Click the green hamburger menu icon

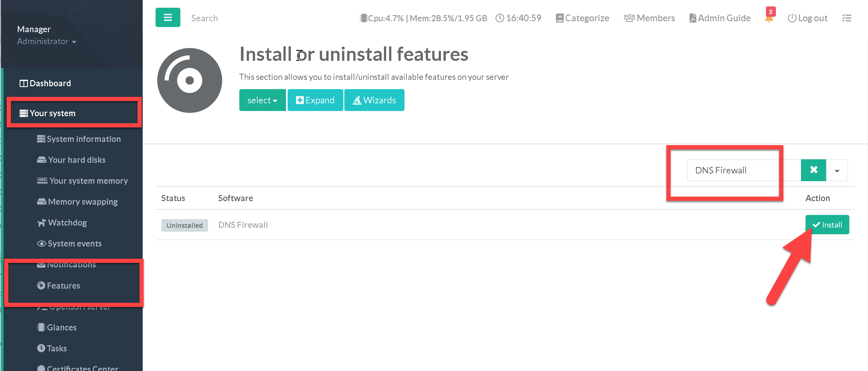tap(167, 17)
